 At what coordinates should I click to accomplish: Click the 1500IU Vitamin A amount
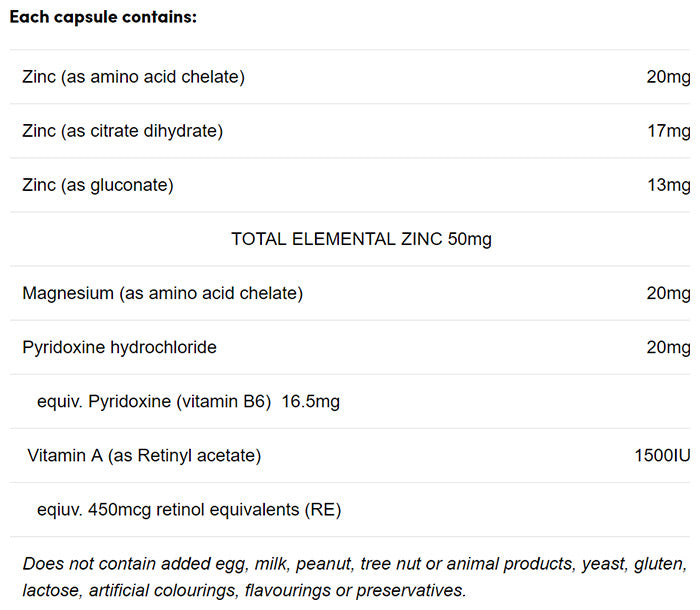(662, 456)
